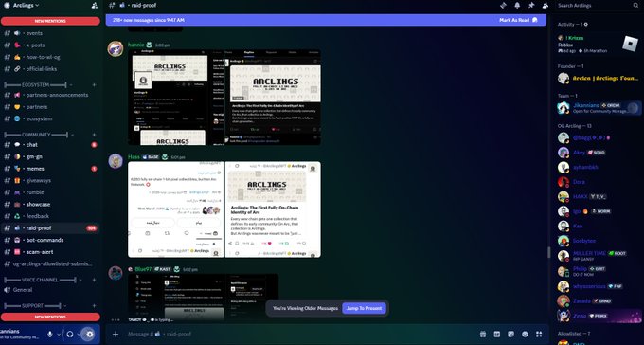Image resolution: width=644 pixels, height=345 pixels.
Task: Open the apps launcher icon in message bar
Action: click(x=539, y=334)
